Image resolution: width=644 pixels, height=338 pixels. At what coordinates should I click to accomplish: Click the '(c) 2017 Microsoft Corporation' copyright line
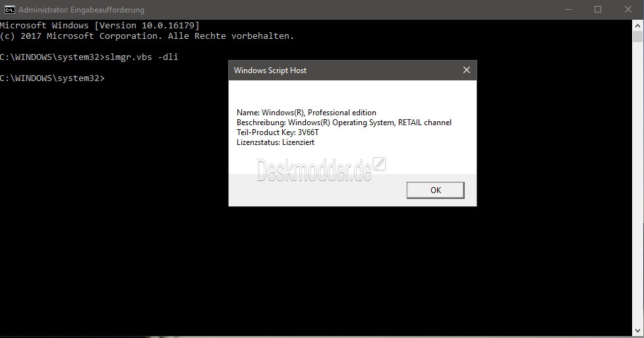pos(147,36)
